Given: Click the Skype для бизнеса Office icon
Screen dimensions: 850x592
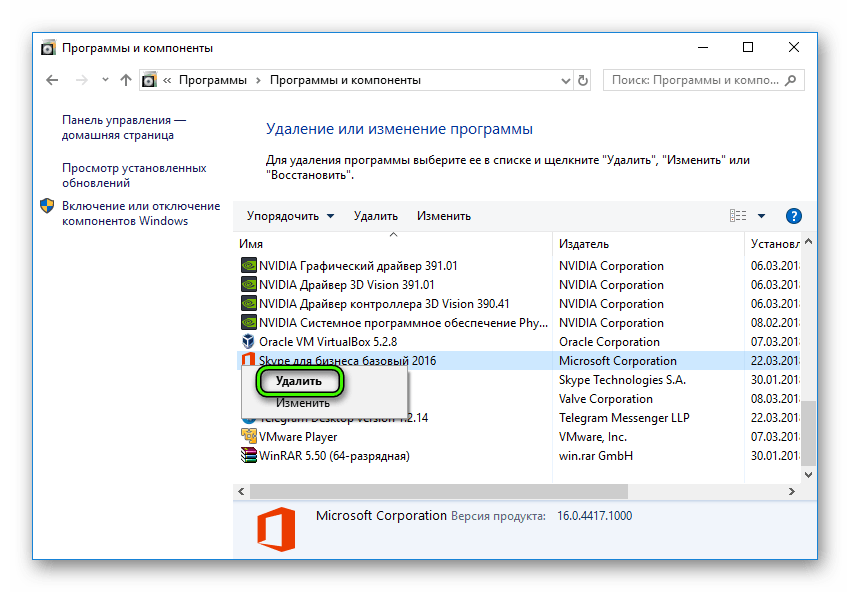Looking at the screenshot, I should coord(248,359).
